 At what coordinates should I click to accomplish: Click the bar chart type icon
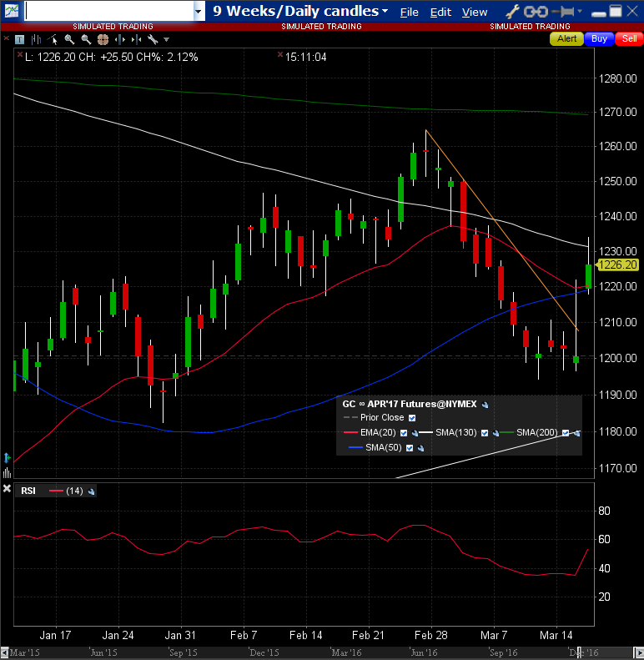(36, 39)
